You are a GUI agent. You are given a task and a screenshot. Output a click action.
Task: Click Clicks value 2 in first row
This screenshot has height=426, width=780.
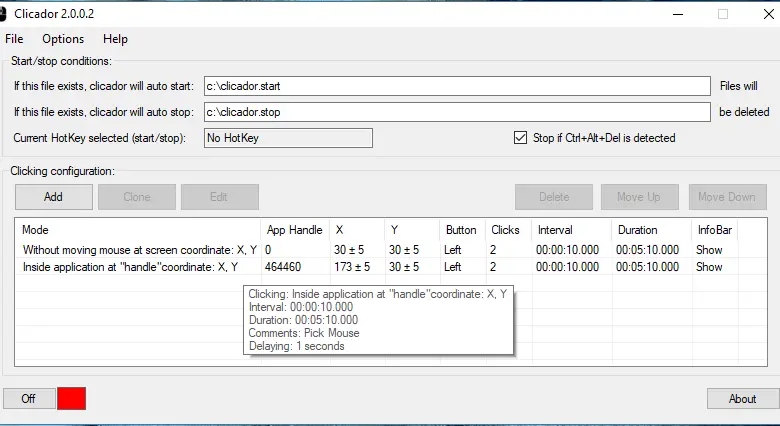[x=493, y=250]
